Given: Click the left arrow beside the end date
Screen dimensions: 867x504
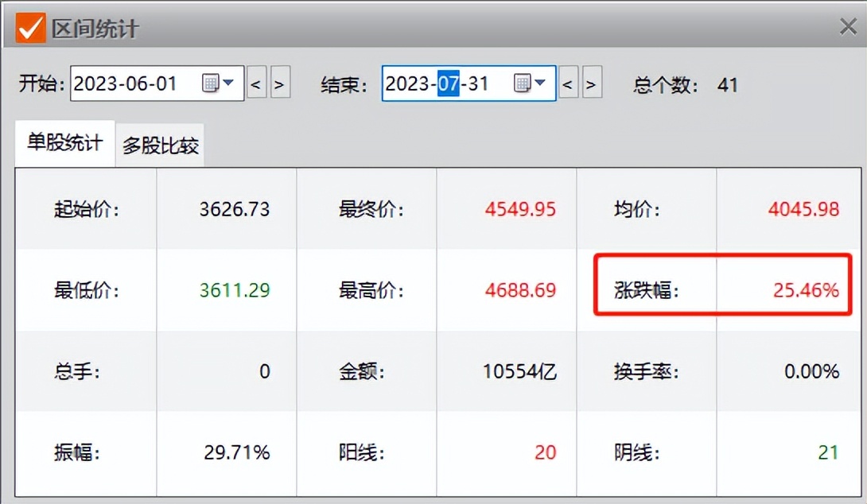Looking at the screenshot, I should [x=567, y=83].
